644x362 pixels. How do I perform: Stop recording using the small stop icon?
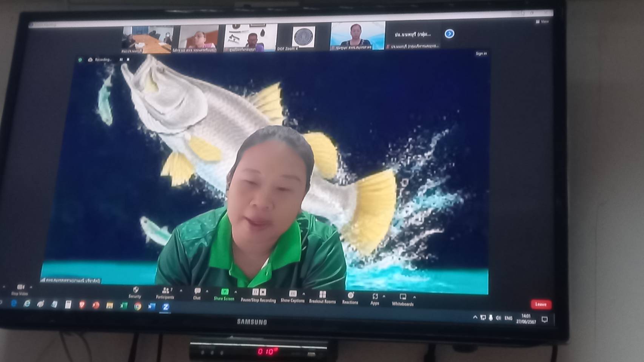tap(128, 60)
